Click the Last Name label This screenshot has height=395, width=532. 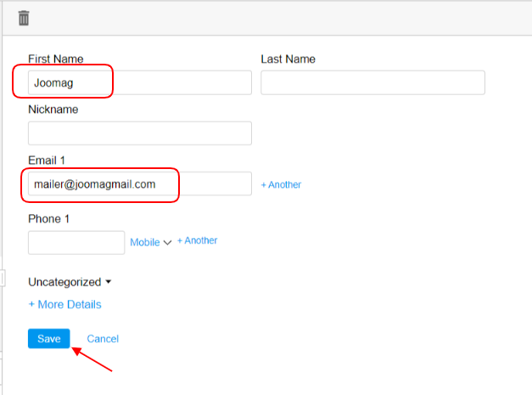point(288,59)
